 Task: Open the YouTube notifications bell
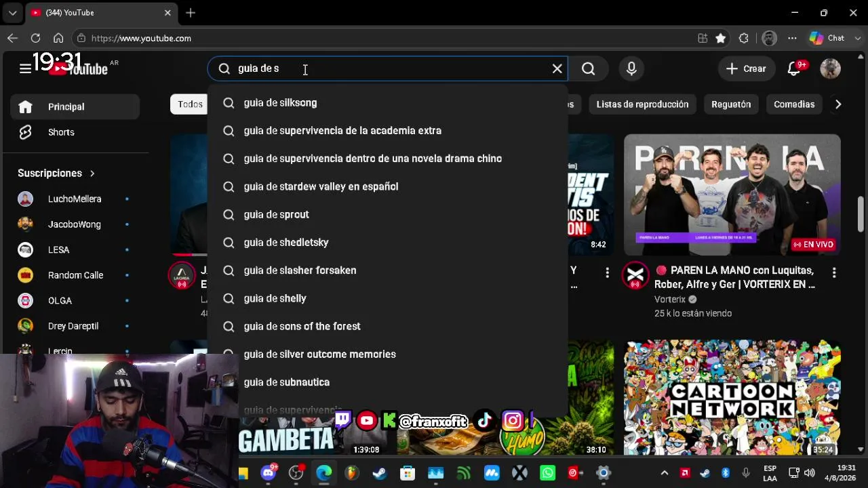[x=794, y=68]
